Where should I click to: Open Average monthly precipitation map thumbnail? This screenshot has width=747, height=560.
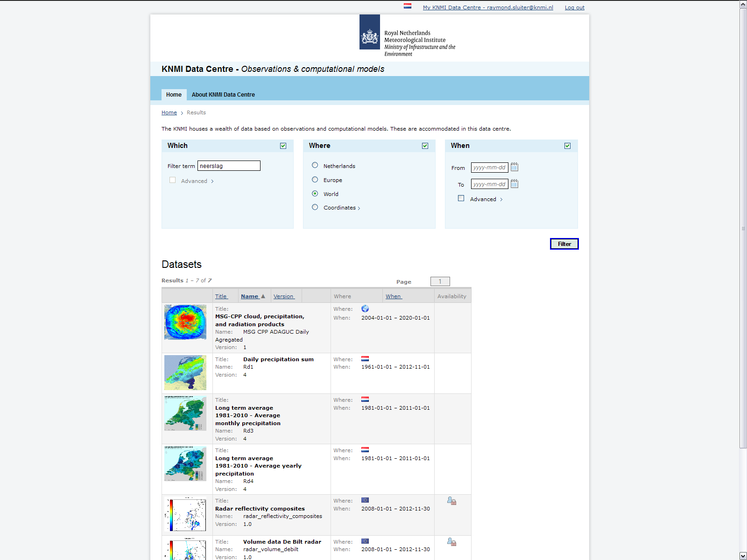click(185, 413)
